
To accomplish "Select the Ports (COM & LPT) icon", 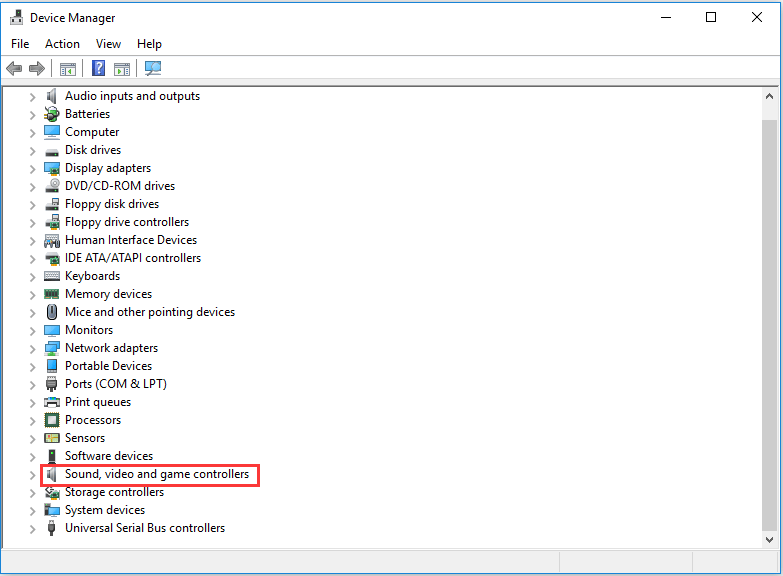I will click(x=51, y=384).
